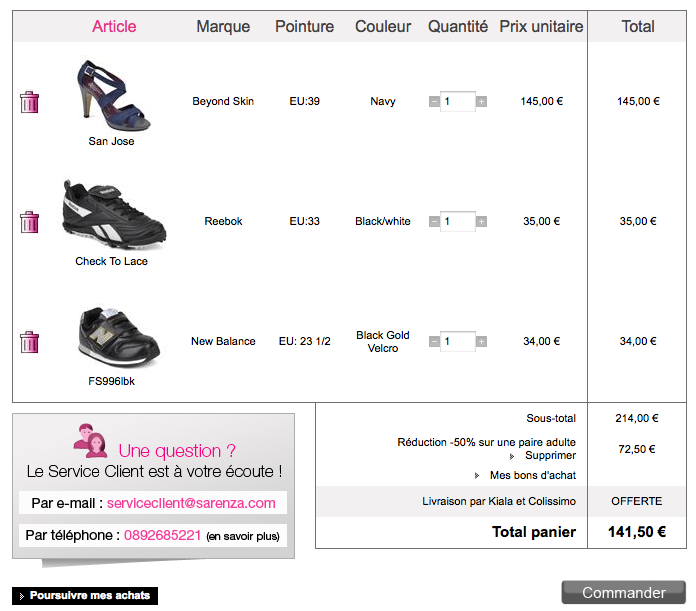Delete the San Jose item with trash icon

29,102
